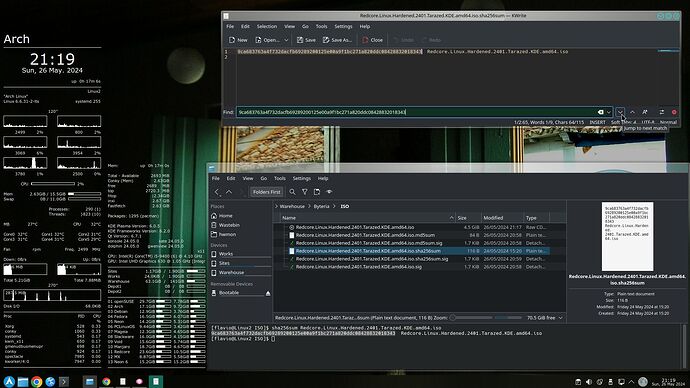
Task: Click the New document button in KWrite
Action: [238, 40]
